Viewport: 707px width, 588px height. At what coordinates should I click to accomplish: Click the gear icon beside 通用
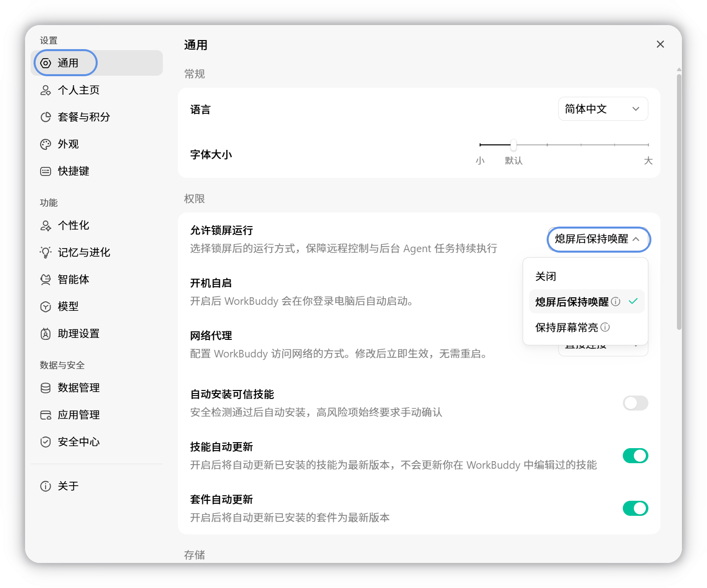pos(46,63)
